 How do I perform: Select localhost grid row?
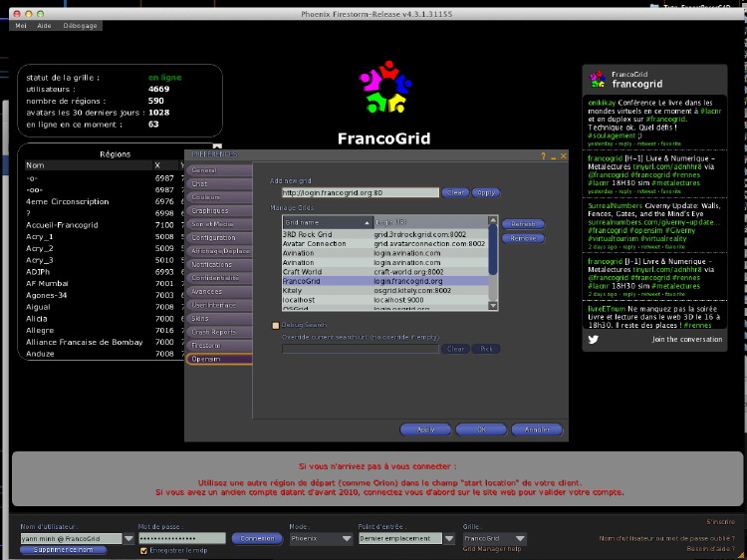pos(384,300)
